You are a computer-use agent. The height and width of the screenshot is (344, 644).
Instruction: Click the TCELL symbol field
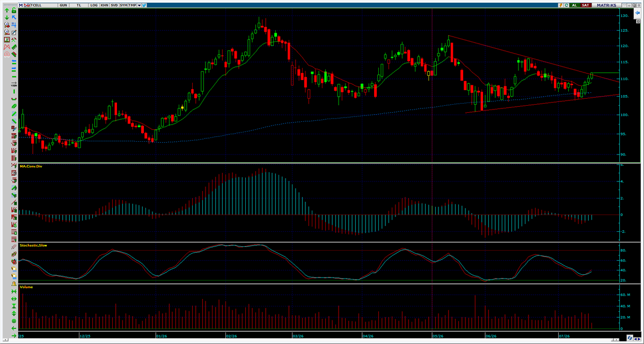43,5
